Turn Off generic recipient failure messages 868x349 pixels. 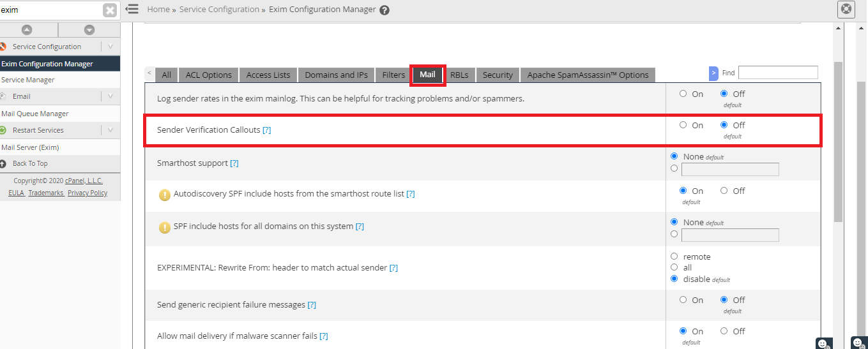click(724, 300)
